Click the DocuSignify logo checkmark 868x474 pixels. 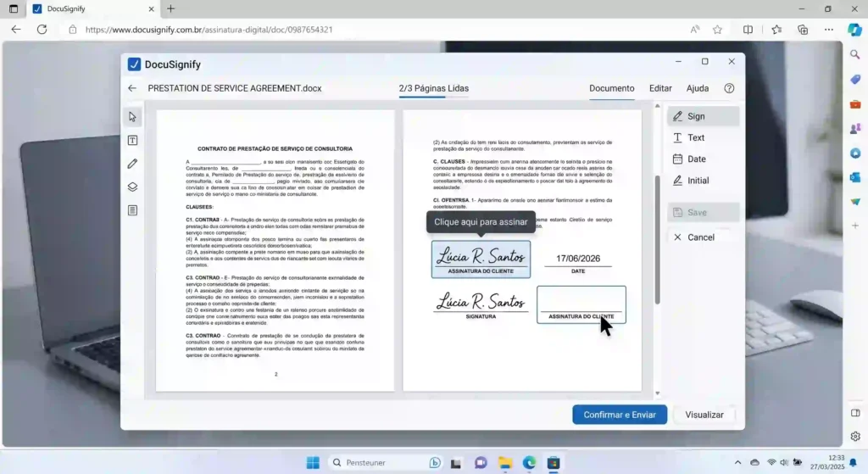134,64
